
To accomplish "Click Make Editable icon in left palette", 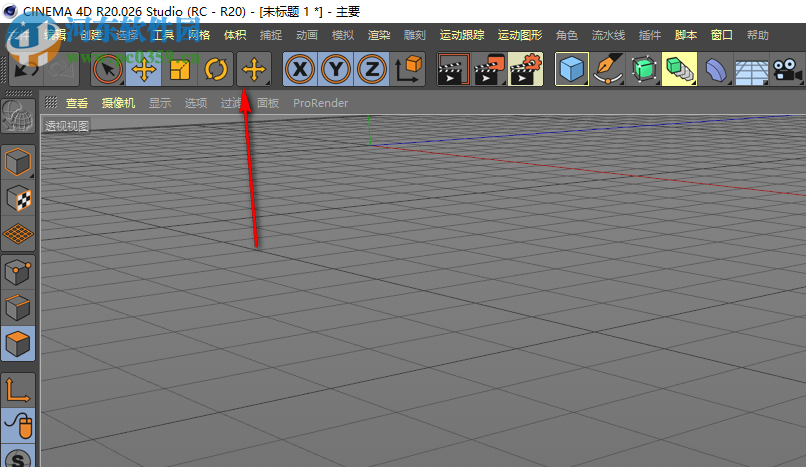I will click(18, 117).
